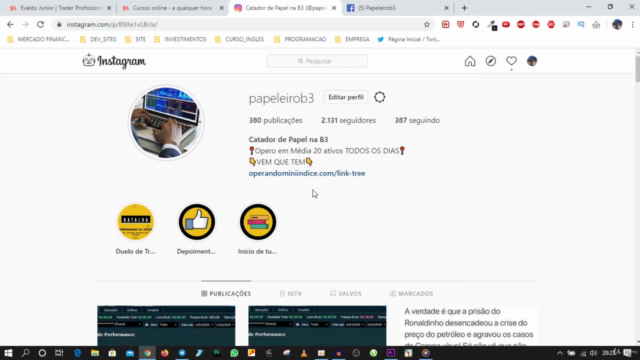View the 387 seguindo list

417,120
